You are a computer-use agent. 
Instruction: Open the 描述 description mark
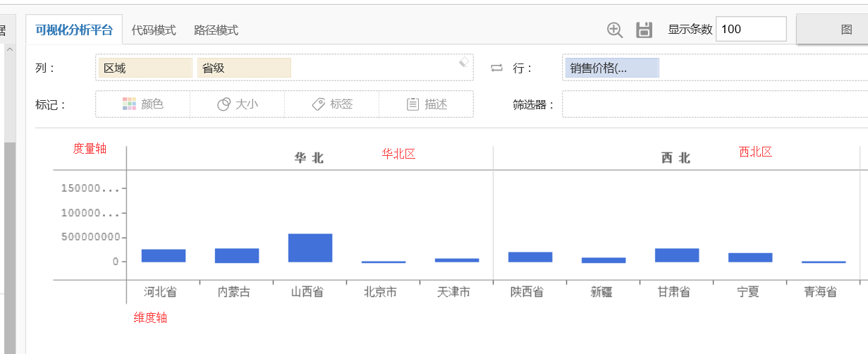click(427, 104)
